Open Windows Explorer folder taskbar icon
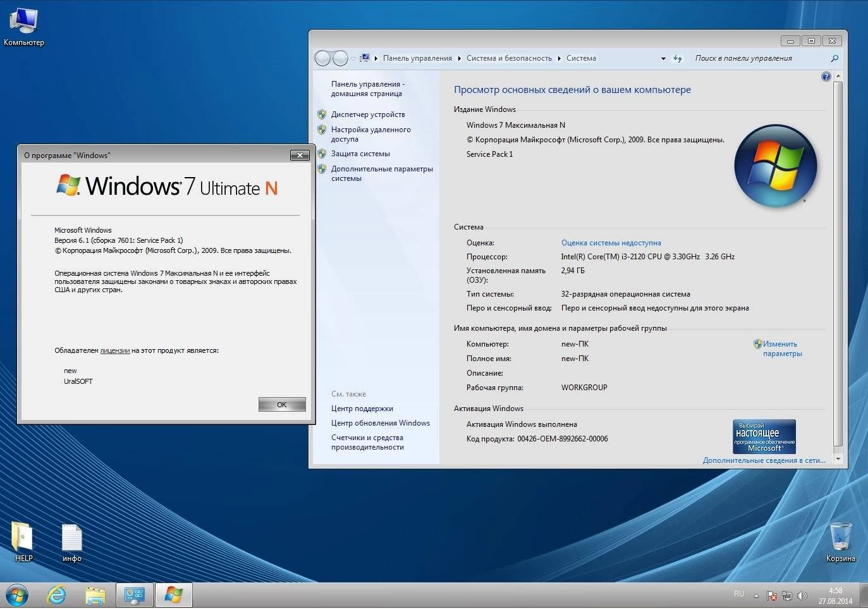Image resolution: width=868 pixels, height=609 pixels. tap(95, 595)
